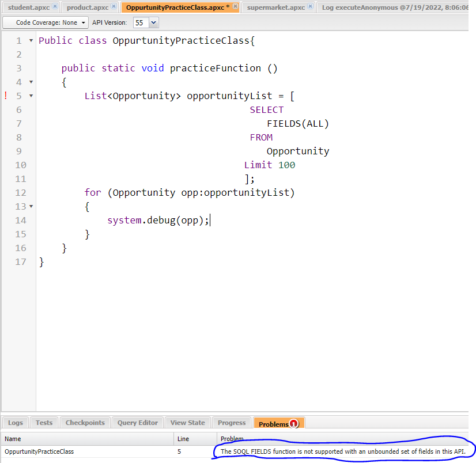476x463 pixels.
Task: Collapse the class fold arrow on line 1
Action: [31, 41]
